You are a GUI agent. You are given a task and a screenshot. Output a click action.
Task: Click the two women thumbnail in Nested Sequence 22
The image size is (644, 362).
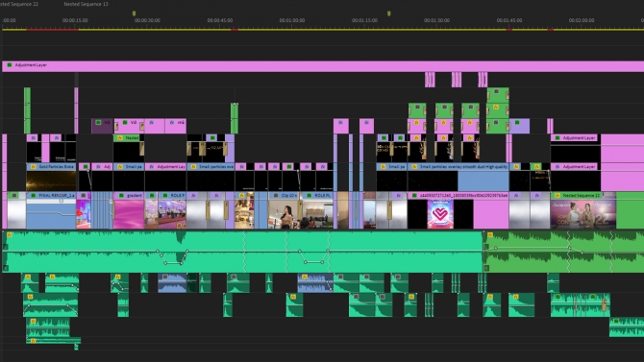click(582, 214)
